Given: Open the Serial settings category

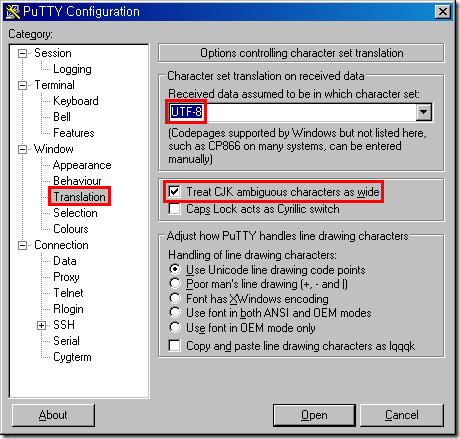Looking at the screenshot, I should [66, 341].
